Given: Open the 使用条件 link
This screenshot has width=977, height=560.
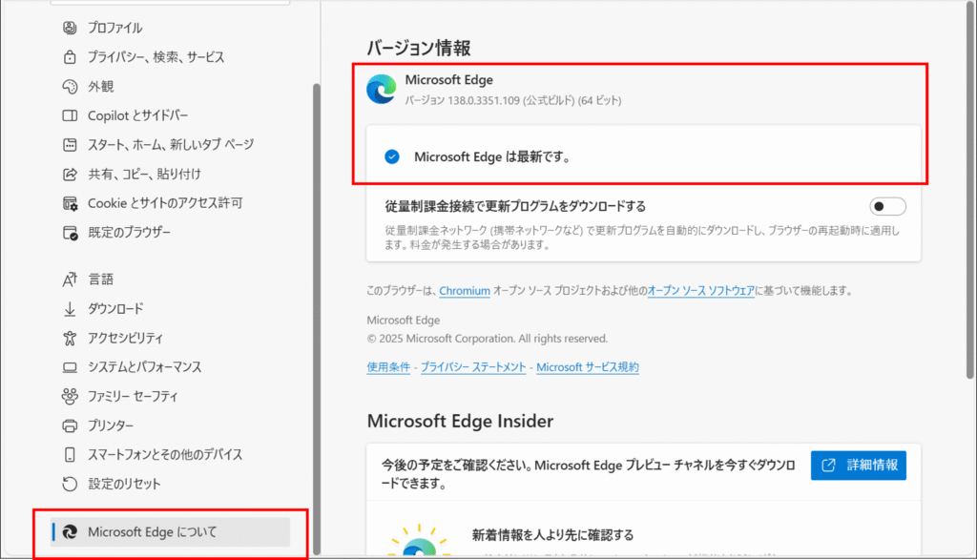Looking at the screenshot, I should (x=388, y=367).
